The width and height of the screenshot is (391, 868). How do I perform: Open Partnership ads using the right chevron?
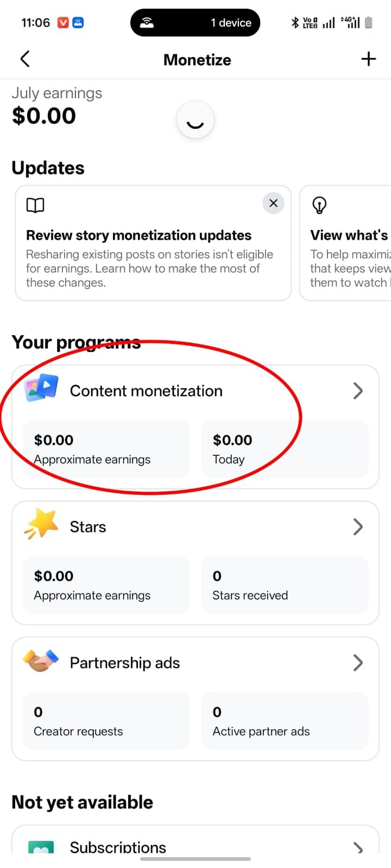358,663
